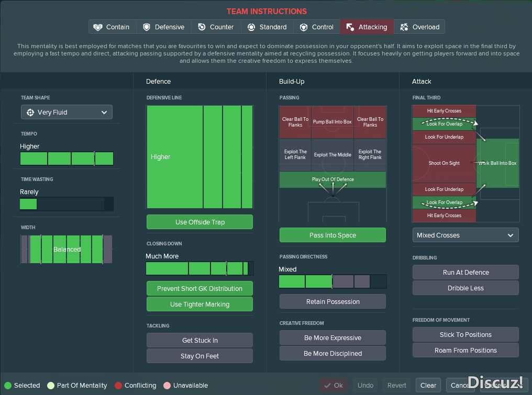Toggle Pass Into Space
This screenshot has width=532, height=395.
coord(332,235)
